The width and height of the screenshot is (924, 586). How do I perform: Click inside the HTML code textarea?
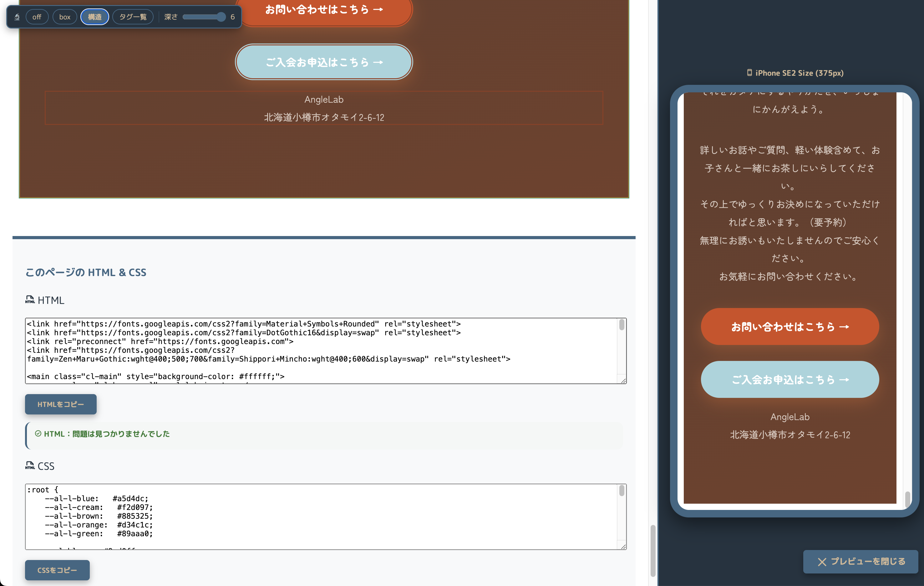322,351
